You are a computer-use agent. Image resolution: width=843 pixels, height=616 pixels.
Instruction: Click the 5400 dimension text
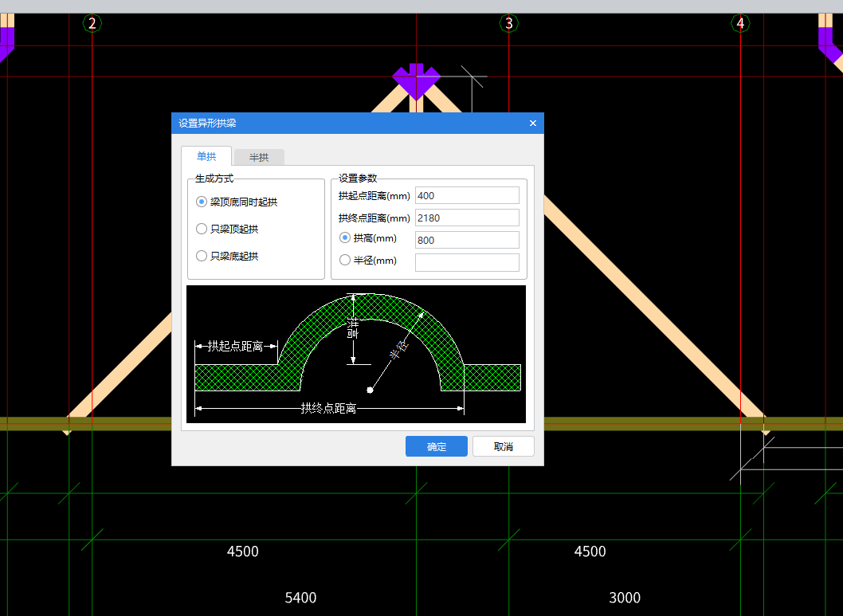[300, 598]
